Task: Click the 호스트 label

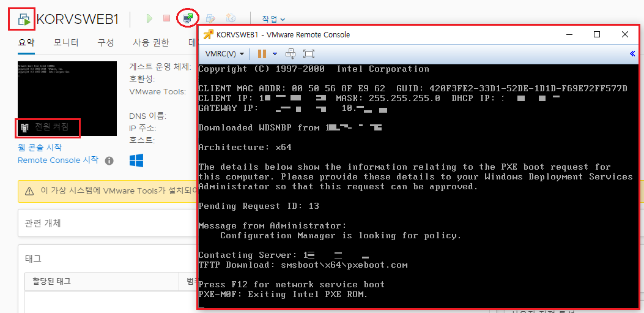Action: (142, 140)
